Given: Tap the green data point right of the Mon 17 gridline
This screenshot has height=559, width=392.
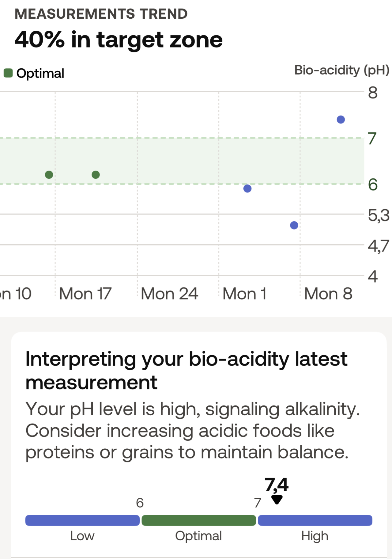Looking at the screenshot, I should click(96, 175).
